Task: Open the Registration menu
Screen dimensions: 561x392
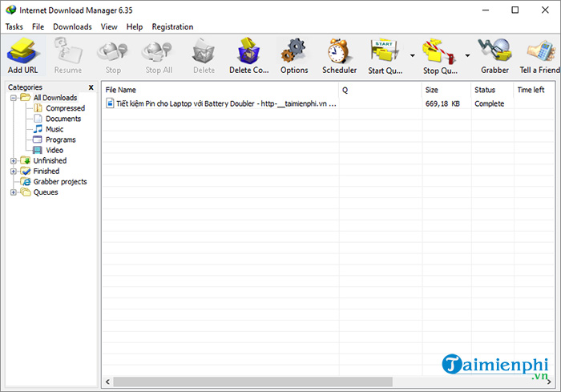Action: pyautogui.click(x=172, y=26)
